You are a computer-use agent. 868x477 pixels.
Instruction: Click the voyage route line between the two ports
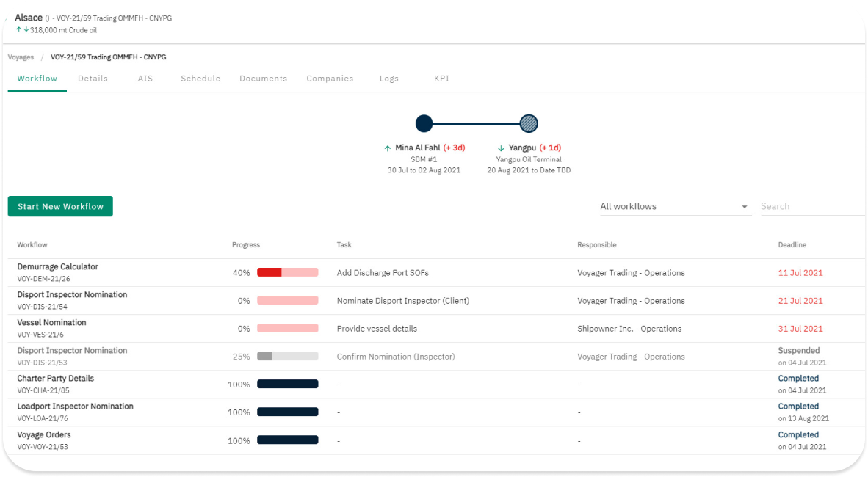click(477, 123)
